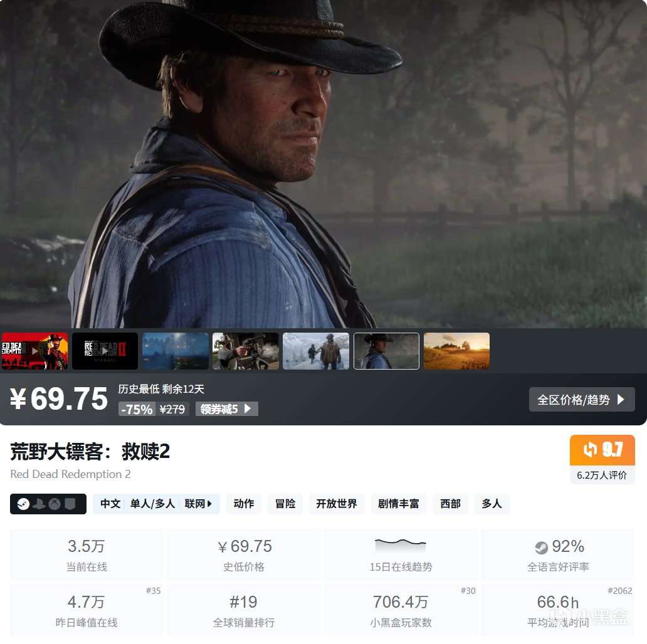Select the 动作 genre tag
The height and width of the screenshot is (644, 647).
(243, 504)
